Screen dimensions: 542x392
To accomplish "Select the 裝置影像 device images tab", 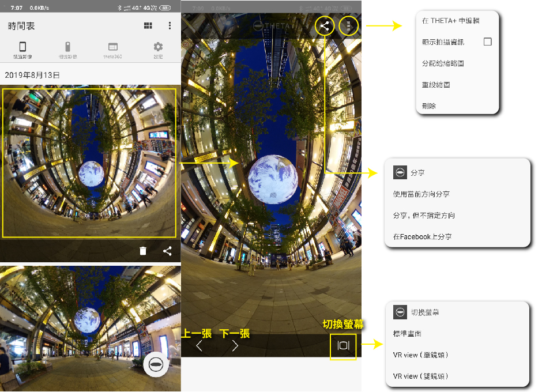I will click(22, 50).
